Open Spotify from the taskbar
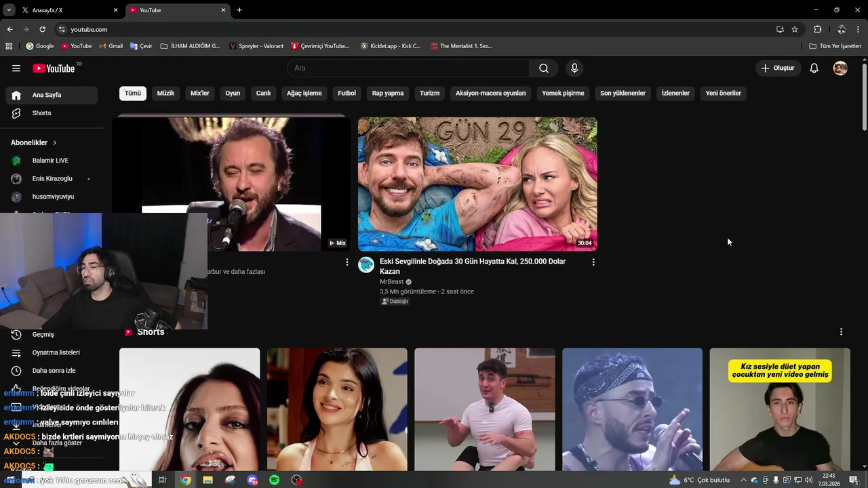 (x=274, y=480)
